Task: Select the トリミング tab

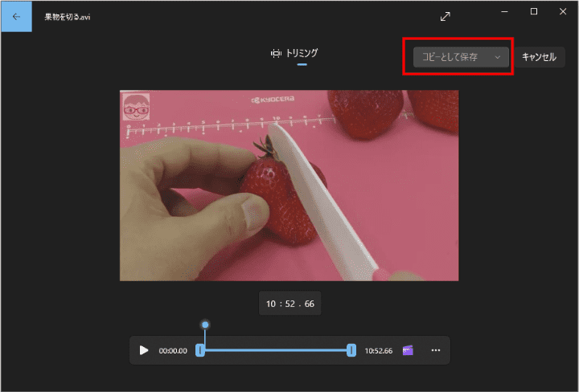Action: tap(294, 54)
